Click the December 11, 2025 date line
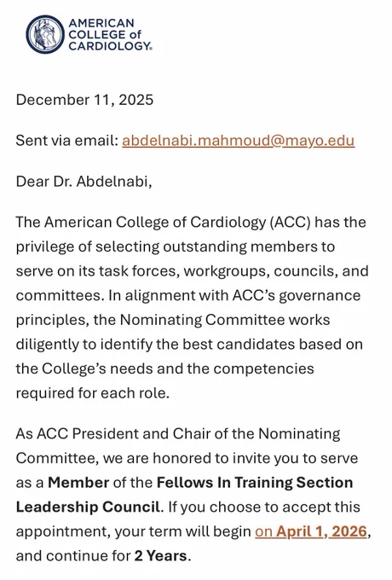Image resolution: width=392 pixels, height=580 pixels. [x=84, y=100]
